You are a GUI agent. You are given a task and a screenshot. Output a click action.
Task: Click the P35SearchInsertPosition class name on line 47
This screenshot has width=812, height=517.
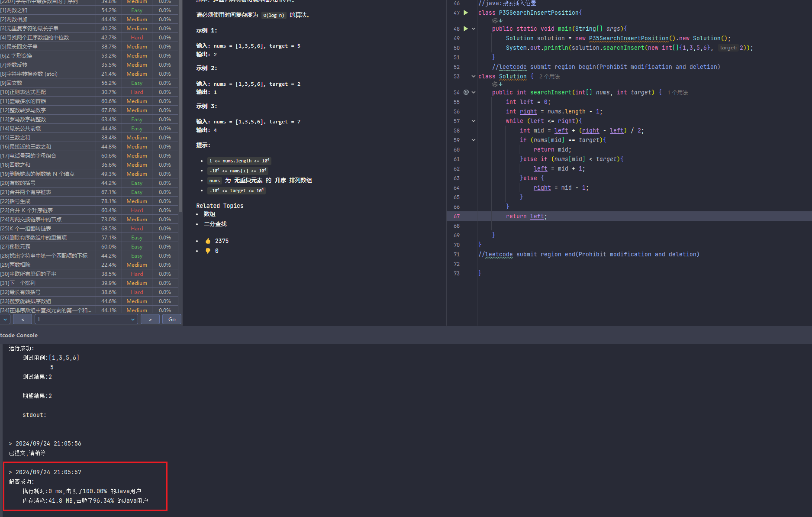pos(539,13)
